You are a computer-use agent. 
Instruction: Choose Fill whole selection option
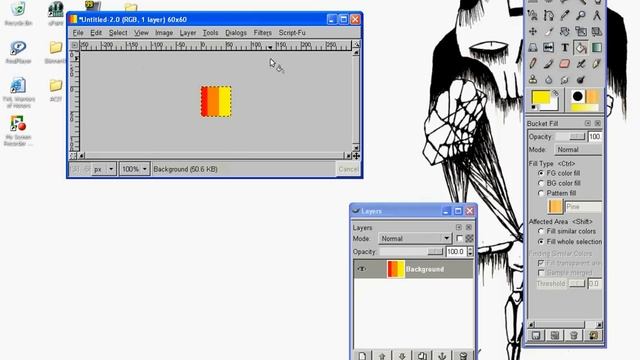[541, 242]
